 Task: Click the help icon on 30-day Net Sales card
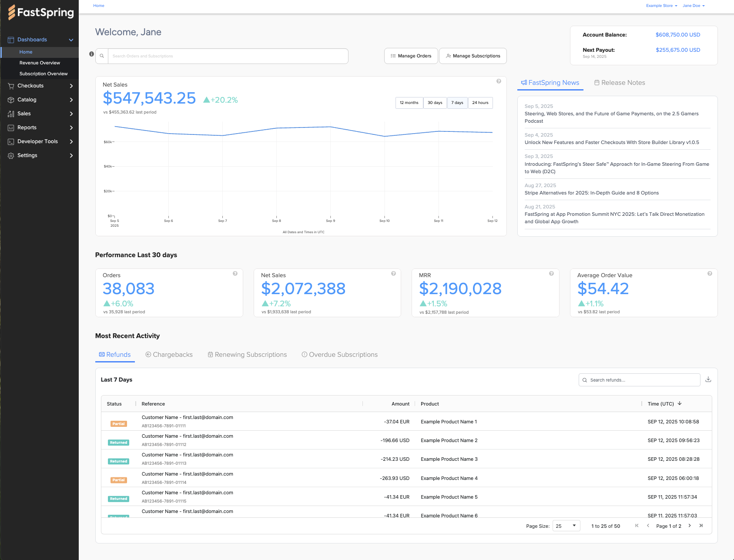pyautogui.click(x=393, y=274)
